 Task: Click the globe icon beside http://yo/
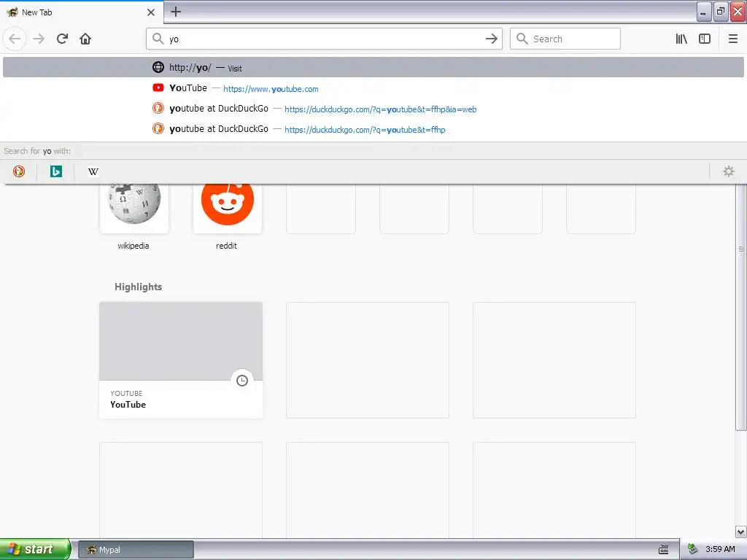point(158,67)
